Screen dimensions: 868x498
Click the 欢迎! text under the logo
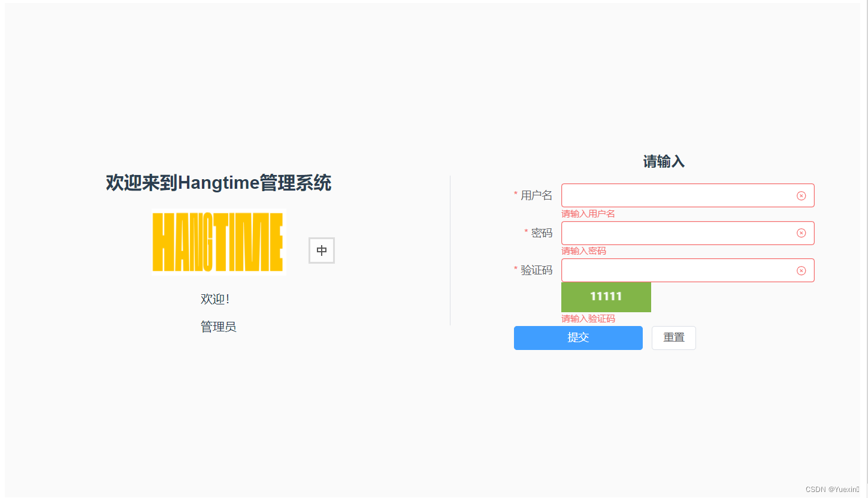[215, 299]
